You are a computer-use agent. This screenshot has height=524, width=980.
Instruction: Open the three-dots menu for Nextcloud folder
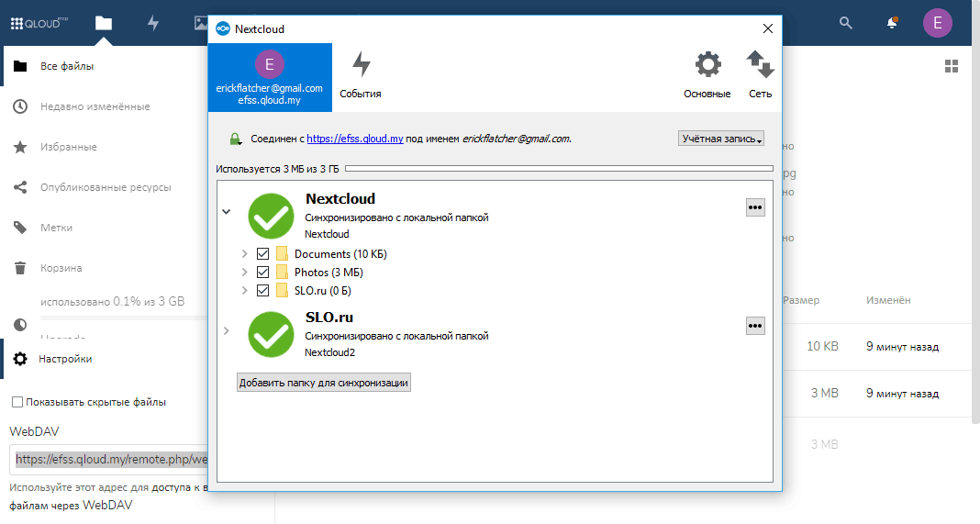(755, 208)
